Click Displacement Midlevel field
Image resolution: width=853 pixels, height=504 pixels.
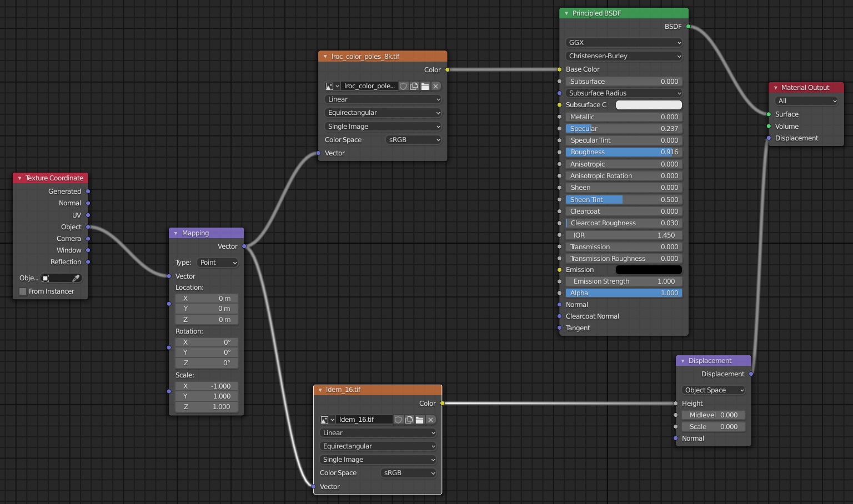click(713, 415)
